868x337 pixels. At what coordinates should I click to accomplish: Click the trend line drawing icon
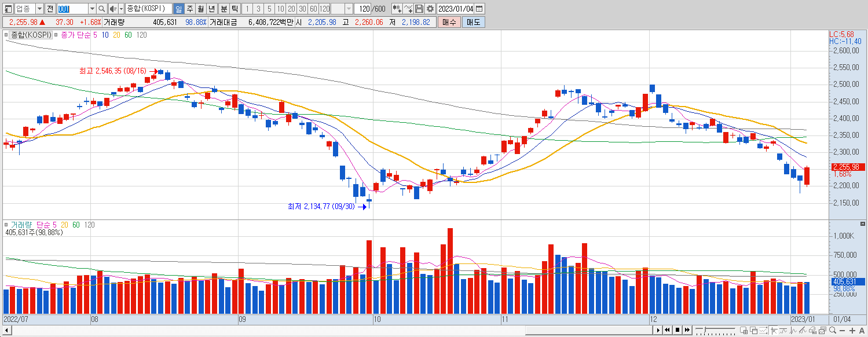click(783, 331)
